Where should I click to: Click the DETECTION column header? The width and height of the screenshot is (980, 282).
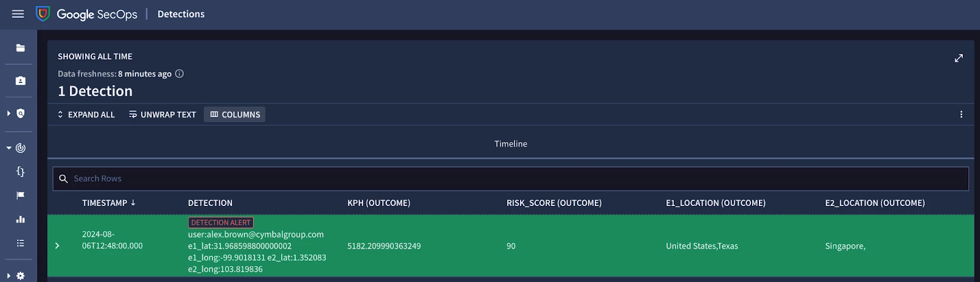[x=210, y=203]
